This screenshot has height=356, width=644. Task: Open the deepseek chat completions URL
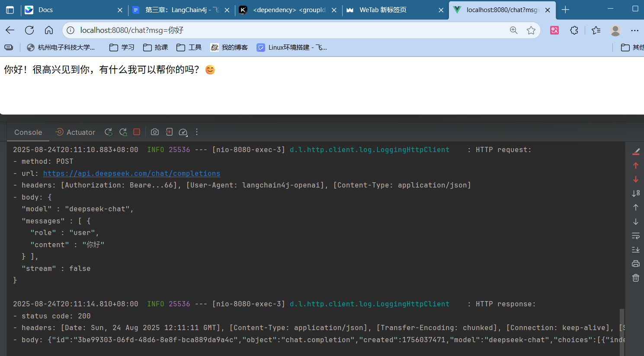[131, 173]
